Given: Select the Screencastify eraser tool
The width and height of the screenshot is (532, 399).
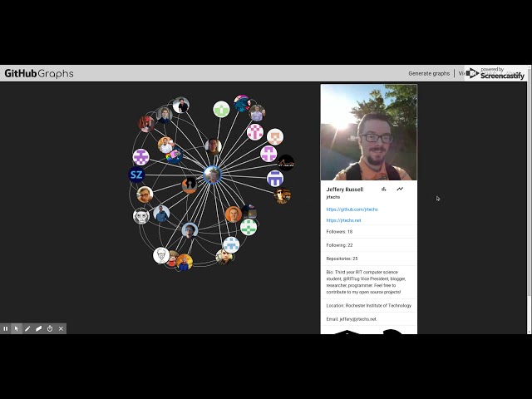Looking at the screenshot, I should click(x=39, y=328).
